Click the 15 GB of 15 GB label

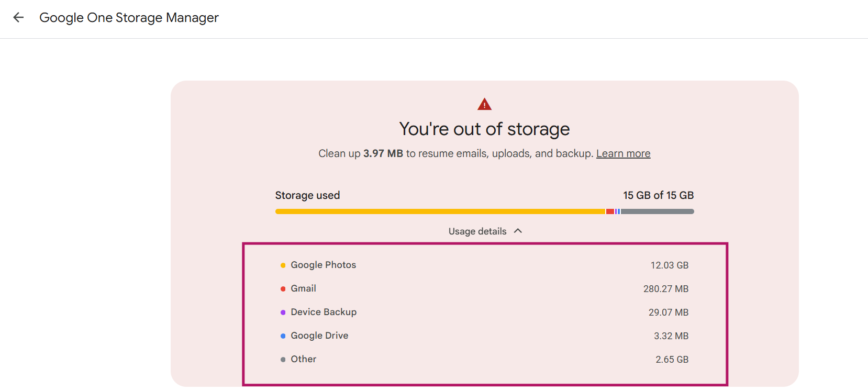pos(658,195)
